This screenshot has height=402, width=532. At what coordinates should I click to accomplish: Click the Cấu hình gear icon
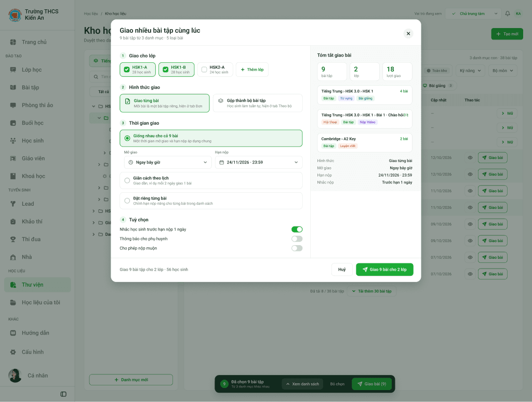click(x=13, y=352)
